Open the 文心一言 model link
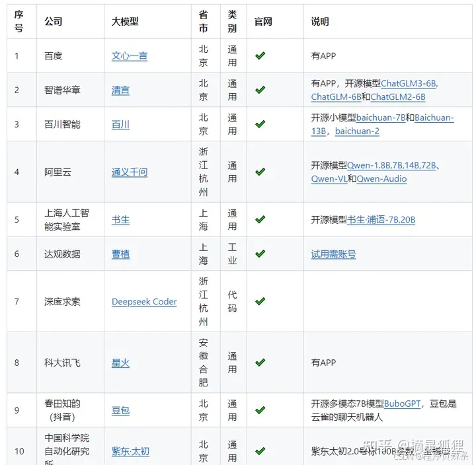 coord(130,56)
